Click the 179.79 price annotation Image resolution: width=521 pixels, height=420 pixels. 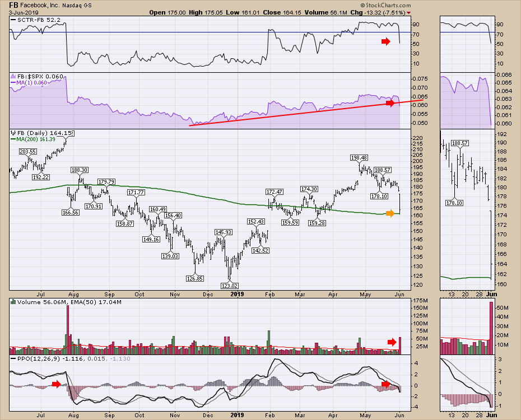[106, 181]
